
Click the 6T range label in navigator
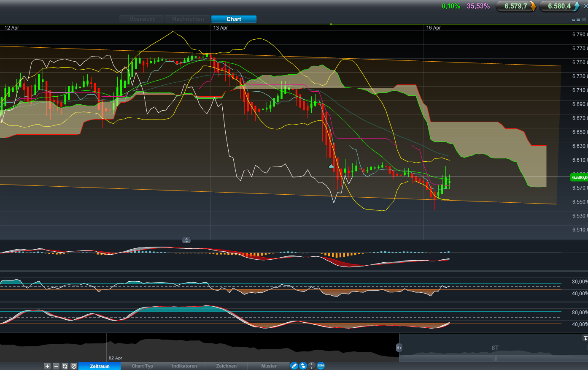click(495, 348)
